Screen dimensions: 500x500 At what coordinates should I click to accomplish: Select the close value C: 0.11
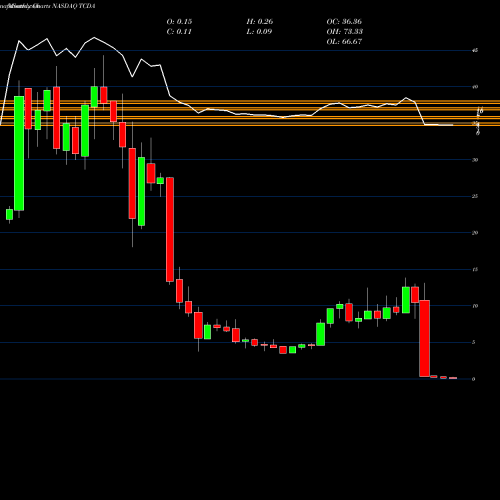point(179,32)
